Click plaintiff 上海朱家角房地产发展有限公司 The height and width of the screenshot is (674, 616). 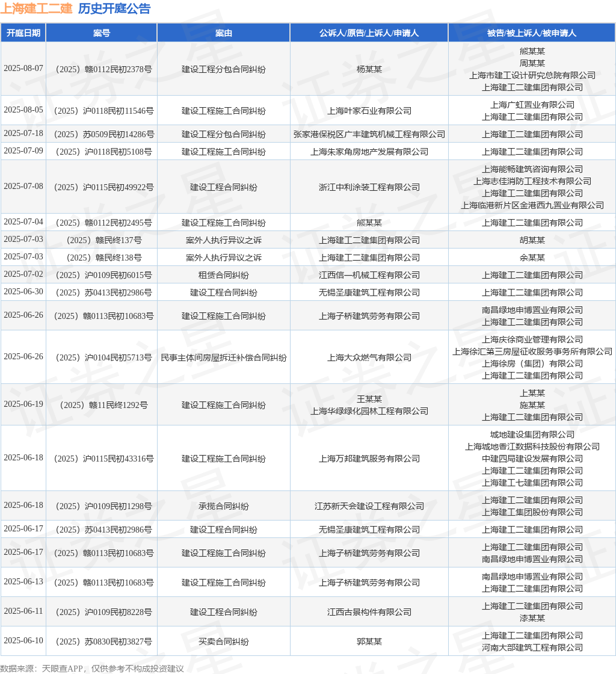[369, 152]
